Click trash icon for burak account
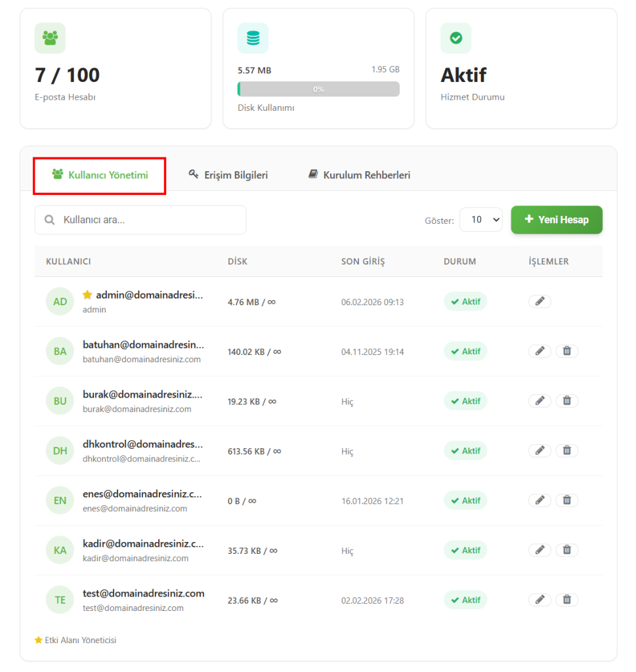Screen dimensions: 636x672 (566, 401)
